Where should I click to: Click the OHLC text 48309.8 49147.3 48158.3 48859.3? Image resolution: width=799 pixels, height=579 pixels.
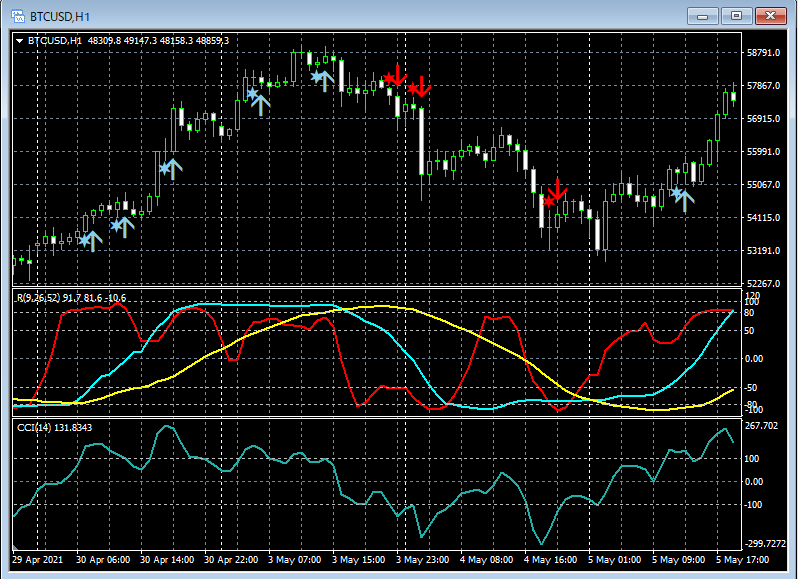coord(158,41)
